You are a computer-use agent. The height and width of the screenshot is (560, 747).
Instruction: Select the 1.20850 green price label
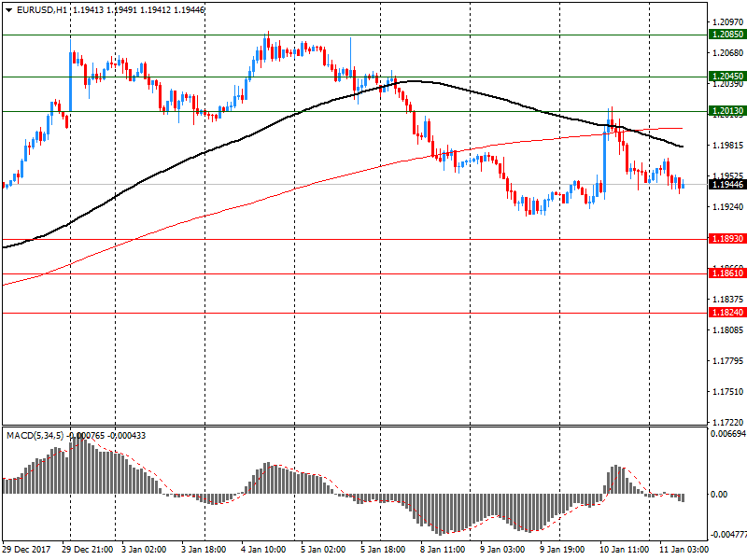(x=726, y=35)
